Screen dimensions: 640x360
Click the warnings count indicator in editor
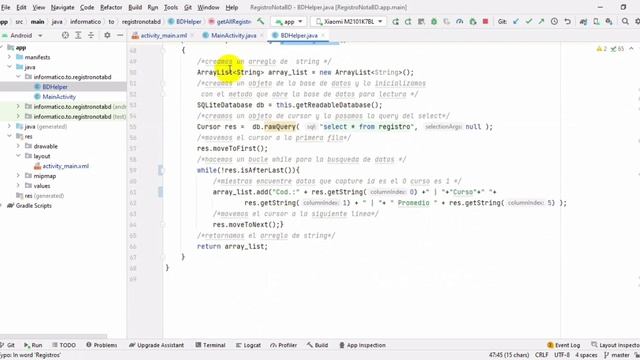pos(602,49)
